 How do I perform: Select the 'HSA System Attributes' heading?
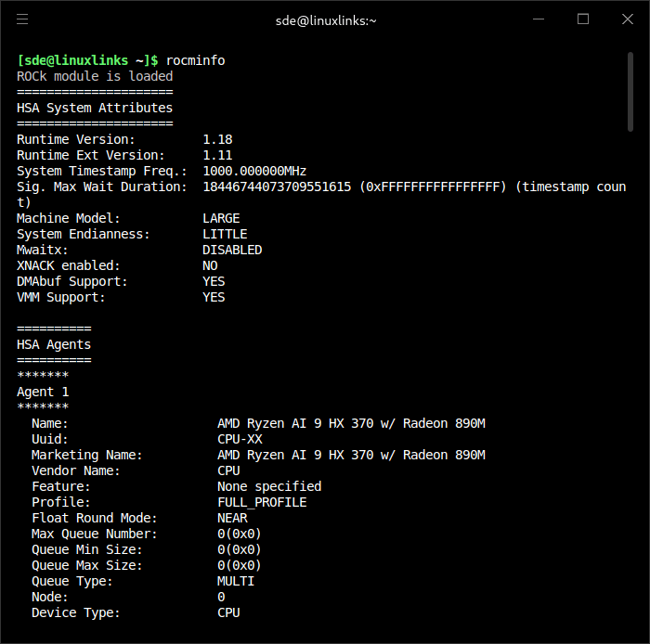pyautogui.click(x=95, y=108)
